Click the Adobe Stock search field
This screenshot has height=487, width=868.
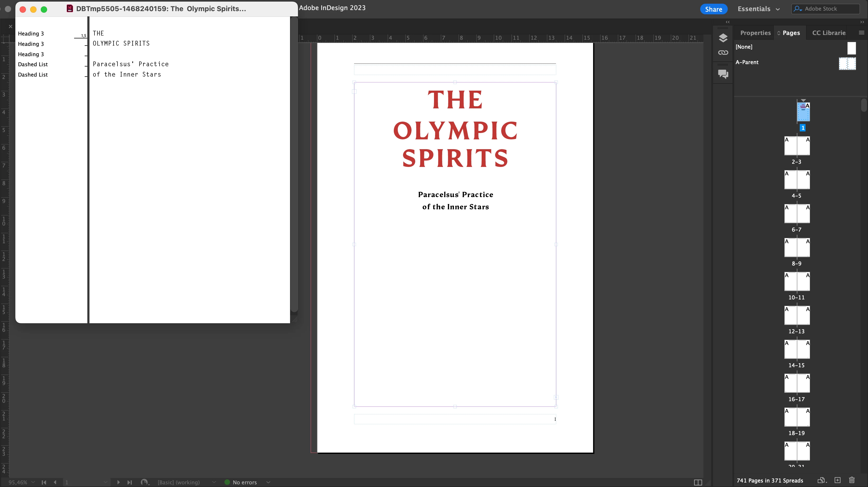tap(829, 9)
